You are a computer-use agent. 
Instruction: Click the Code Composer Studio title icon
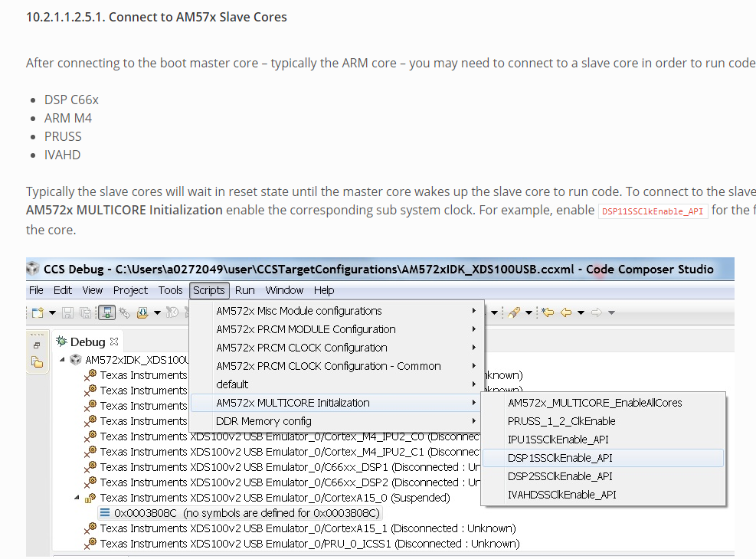pyautogui.click(x=32, y=269)
